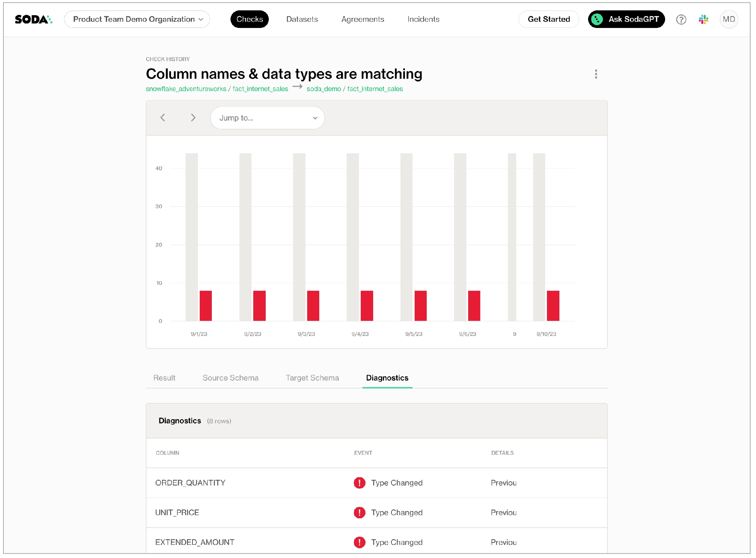The width and height of the screenshot is (756, 558).
Task: Open the Result tab
Action: tap(164, 378)
